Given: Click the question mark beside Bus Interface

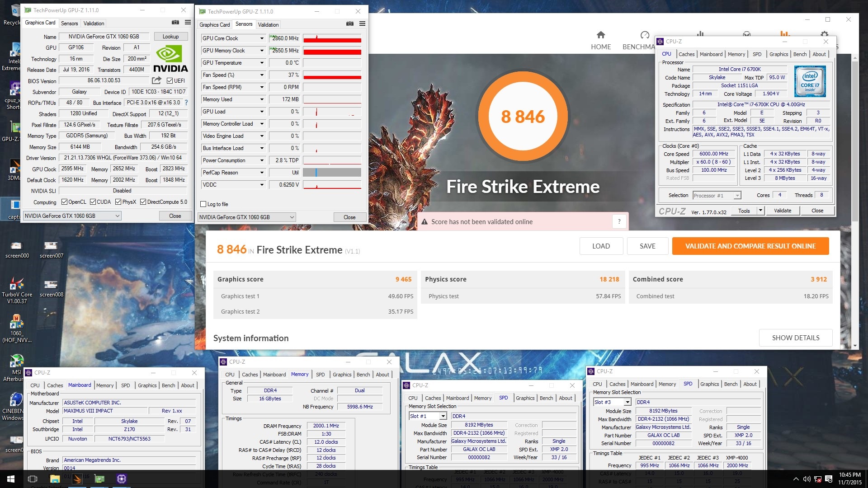Looking at the screenshot, I should point(186,103).
